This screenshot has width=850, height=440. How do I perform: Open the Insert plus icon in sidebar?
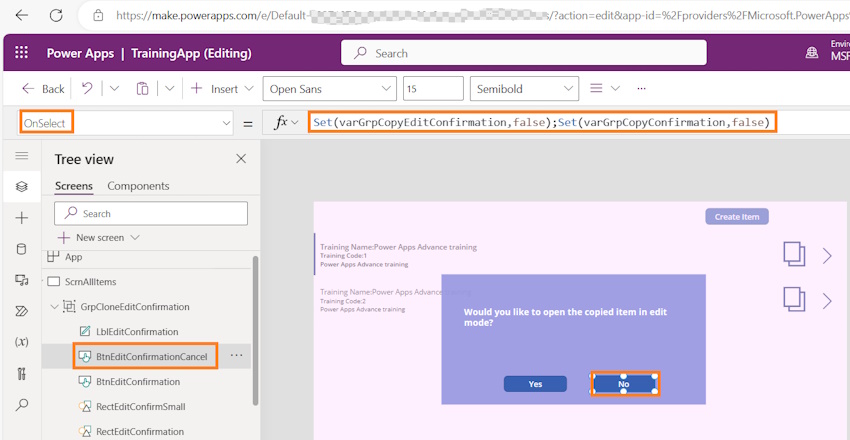[x=22, y=218]
